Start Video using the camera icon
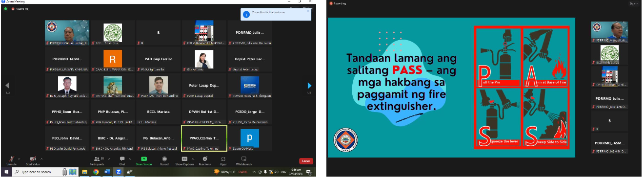Screen dimensions: 644x181 [33, 160]
